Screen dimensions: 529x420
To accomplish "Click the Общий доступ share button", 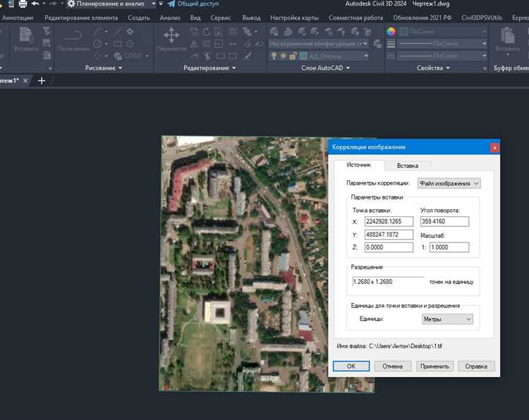I will click(194, 4).
